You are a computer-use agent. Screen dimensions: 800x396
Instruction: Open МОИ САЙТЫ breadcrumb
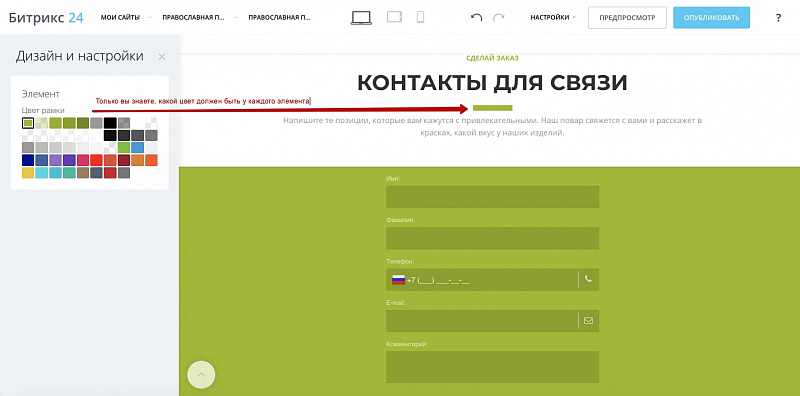(120, 17)
